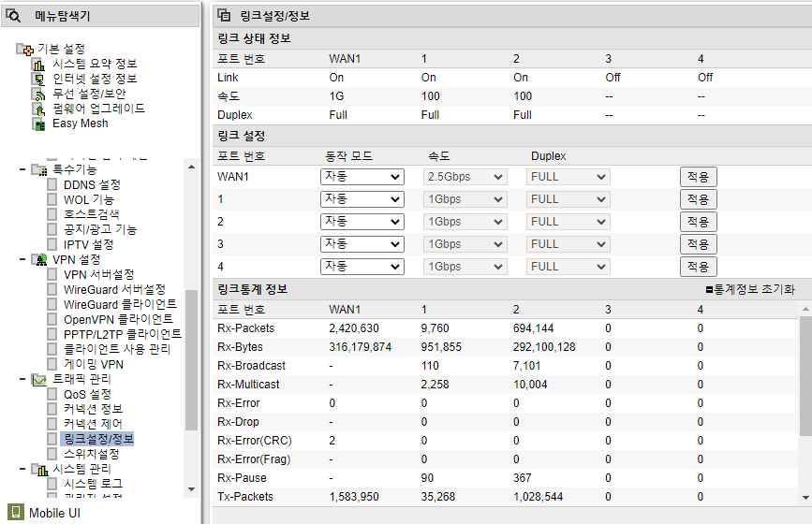Click the Easy Mesh icon
812x524 pixels.
pyautogui.click(x=38, y=124)
